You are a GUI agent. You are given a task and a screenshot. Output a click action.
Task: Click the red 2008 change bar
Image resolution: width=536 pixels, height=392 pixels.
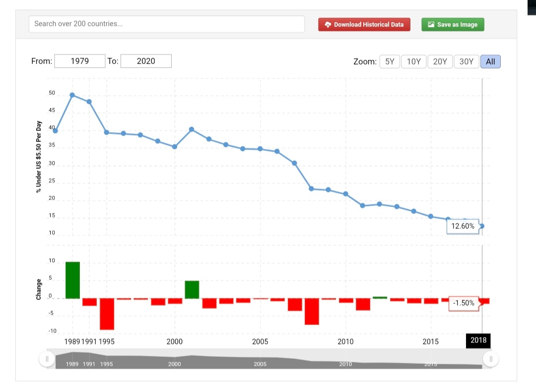[x=312, y=311]
